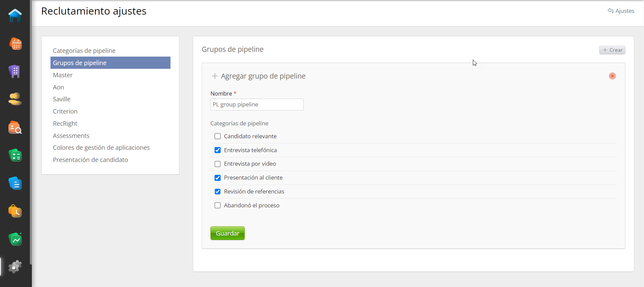The height and width of the screenshot is (287, 644).
Task: Go back via the Ajustes link
Action: [x=621, y=11]
